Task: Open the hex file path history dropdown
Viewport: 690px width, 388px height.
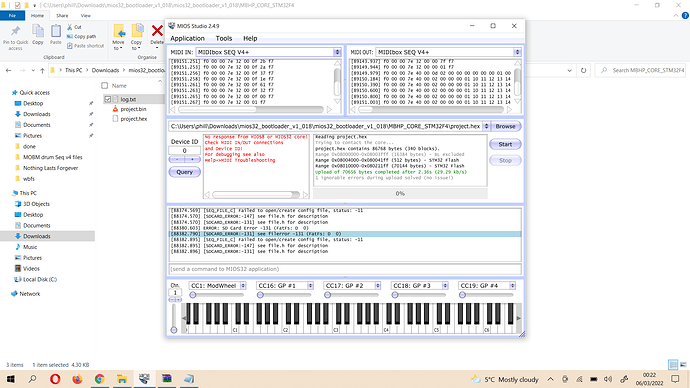Action: tap(486, 126)
